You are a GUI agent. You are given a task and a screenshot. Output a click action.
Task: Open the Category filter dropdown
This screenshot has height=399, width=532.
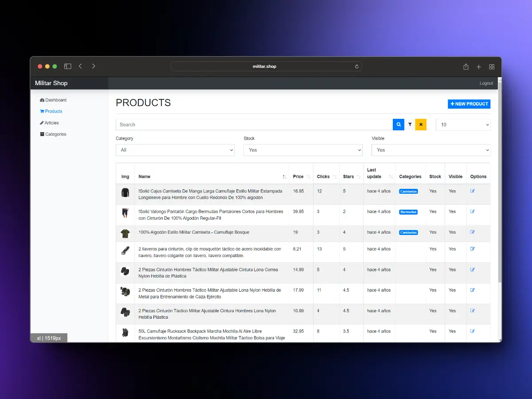pos(175,150)
